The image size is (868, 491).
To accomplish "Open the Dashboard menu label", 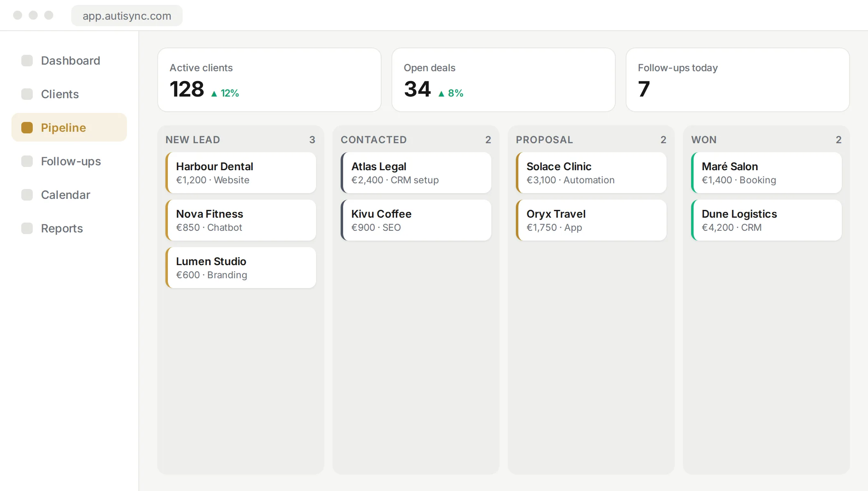I will (70, 61).
